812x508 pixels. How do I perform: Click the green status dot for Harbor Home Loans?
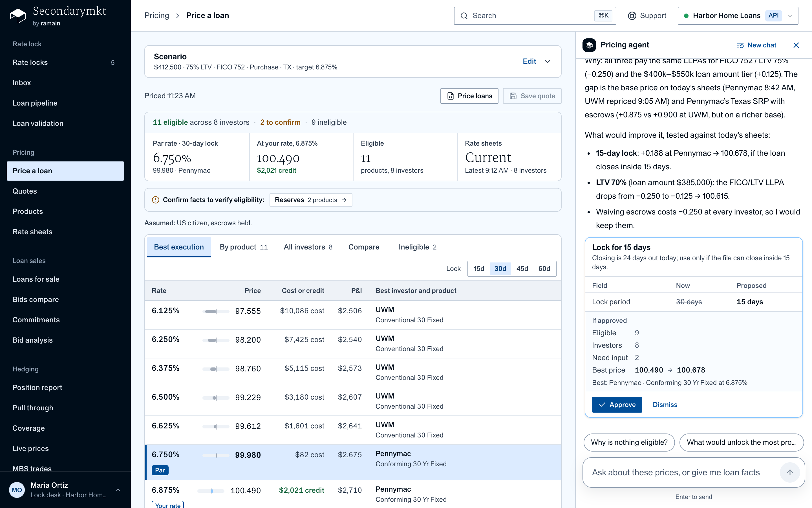pyautogui.click(x=686, y=16)
